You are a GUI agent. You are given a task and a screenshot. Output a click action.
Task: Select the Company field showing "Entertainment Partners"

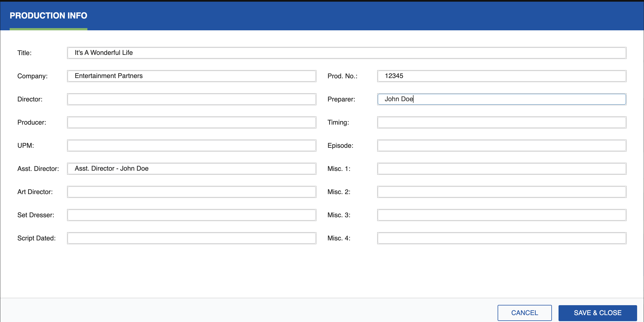(191, 76)
